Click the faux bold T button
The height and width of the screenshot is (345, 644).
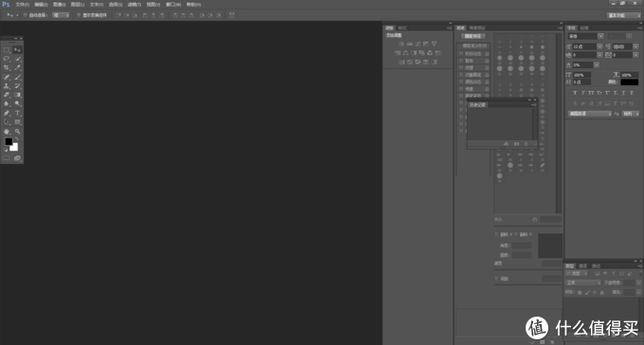[575, 93]
